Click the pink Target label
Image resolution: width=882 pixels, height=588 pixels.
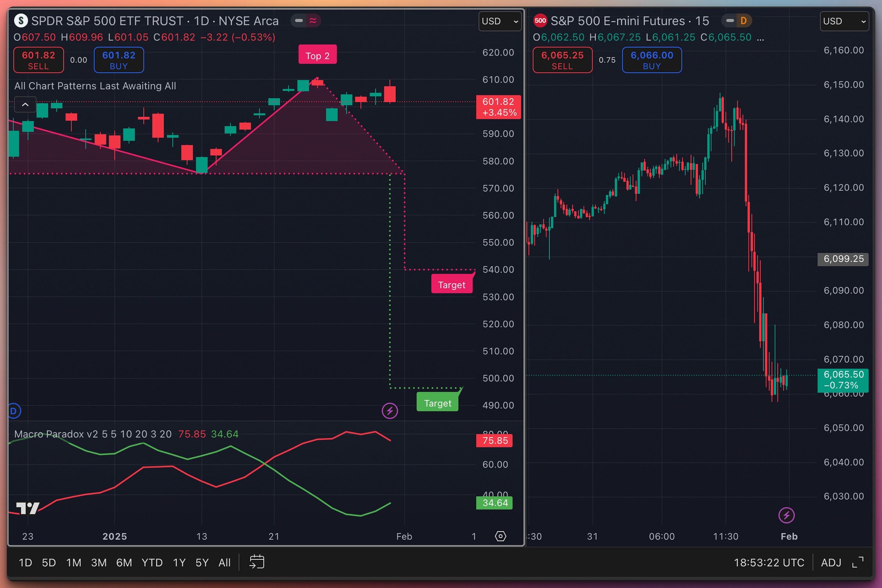point(452,284)
